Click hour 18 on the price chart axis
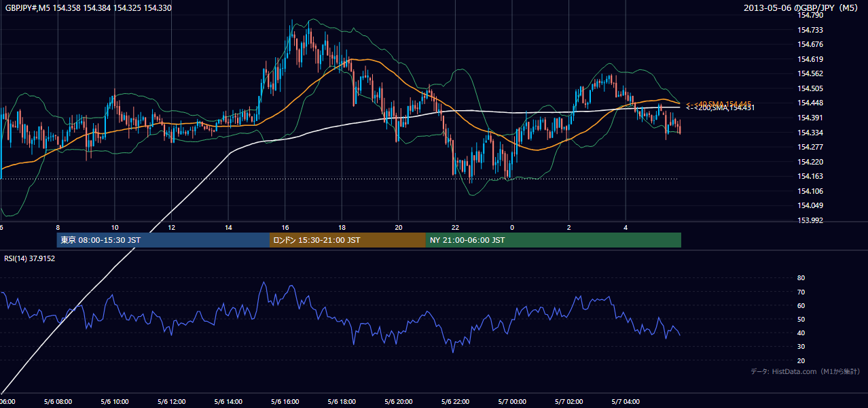 [342, 227]
